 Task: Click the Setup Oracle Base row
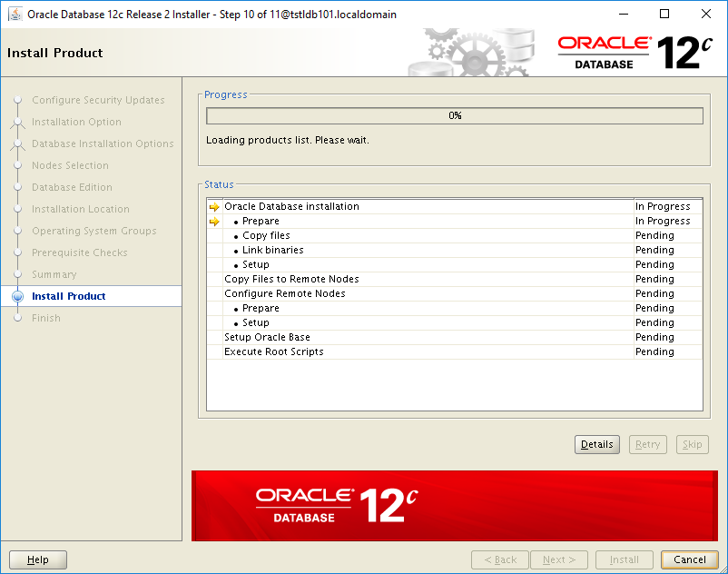(x=455, y=337)
